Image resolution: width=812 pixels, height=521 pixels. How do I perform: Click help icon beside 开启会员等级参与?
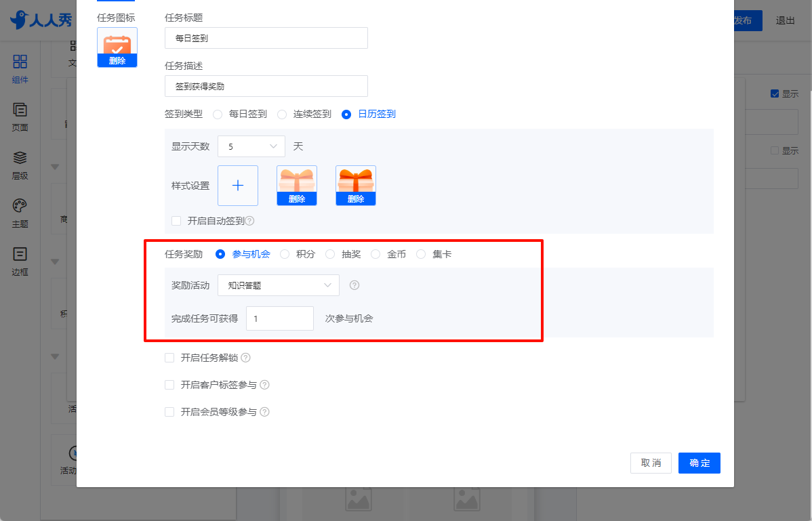click(264, 412)
